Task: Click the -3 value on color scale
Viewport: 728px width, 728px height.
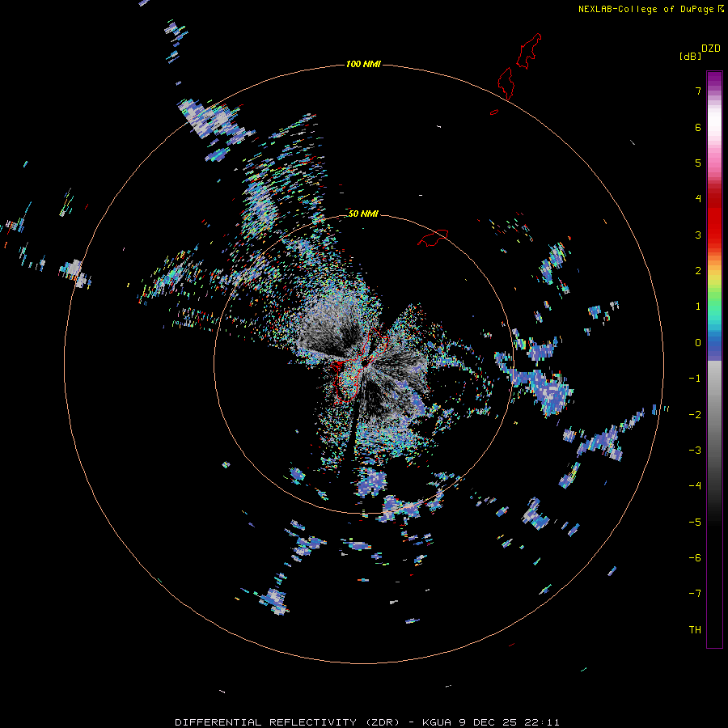Action: pyautogui.click(x=695, y=451)
